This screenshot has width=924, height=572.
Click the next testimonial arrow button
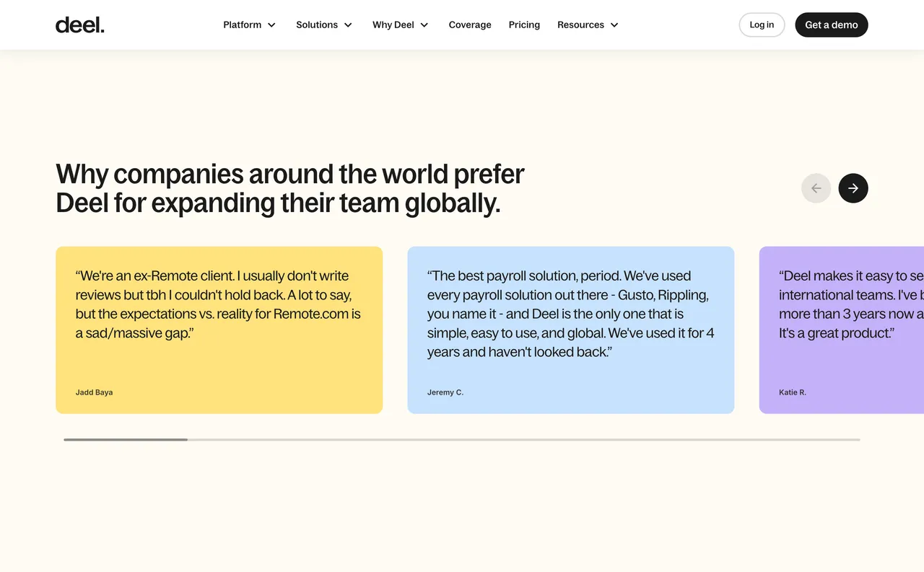click(853, 188)
